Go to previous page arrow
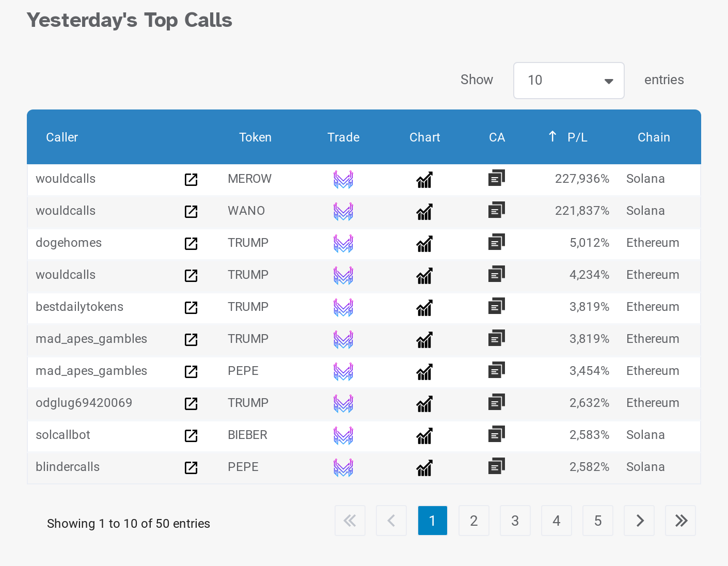 pos(391,521)
